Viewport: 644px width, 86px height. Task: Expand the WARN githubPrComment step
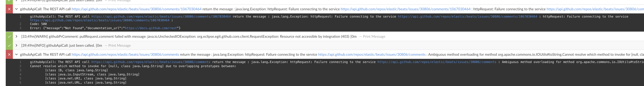pyautogui.click(x=16, y=37)
